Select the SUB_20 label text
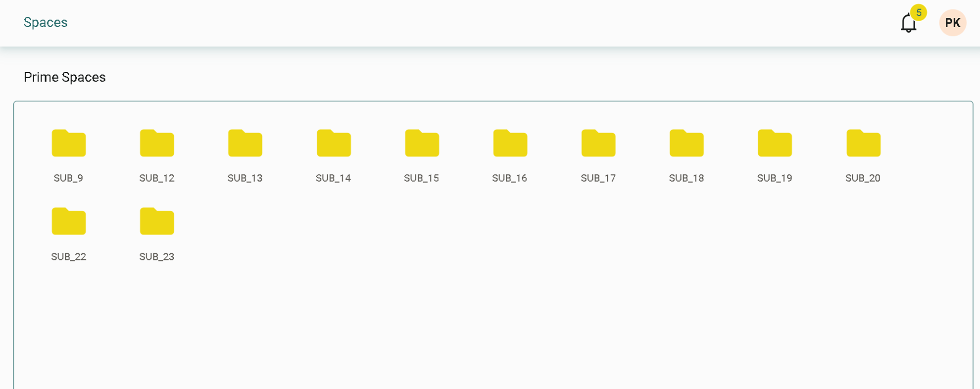 pos(863,178)
